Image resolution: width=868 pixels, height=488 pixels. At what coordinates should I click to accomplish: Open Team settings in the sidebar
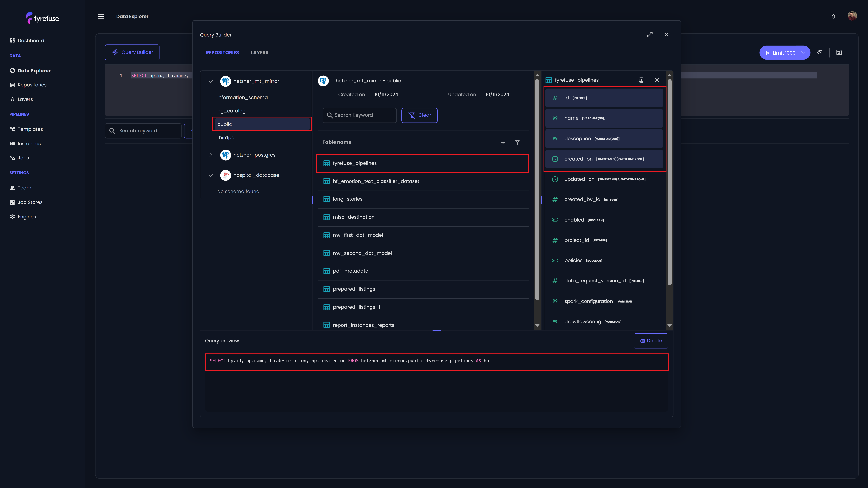pyautogui.click(x=21, y=188)
